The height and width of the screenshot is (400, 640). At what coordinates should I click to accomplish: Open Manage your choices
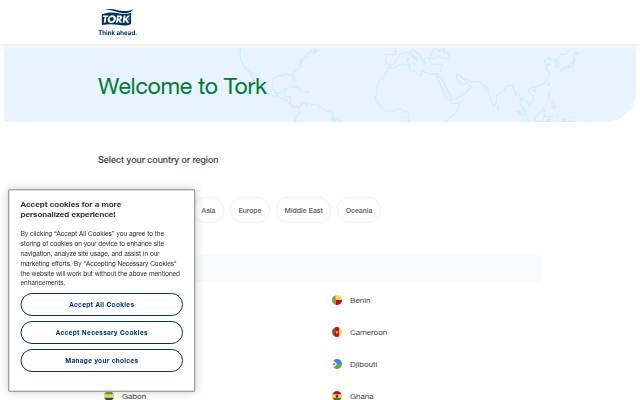tap(102, 361)
